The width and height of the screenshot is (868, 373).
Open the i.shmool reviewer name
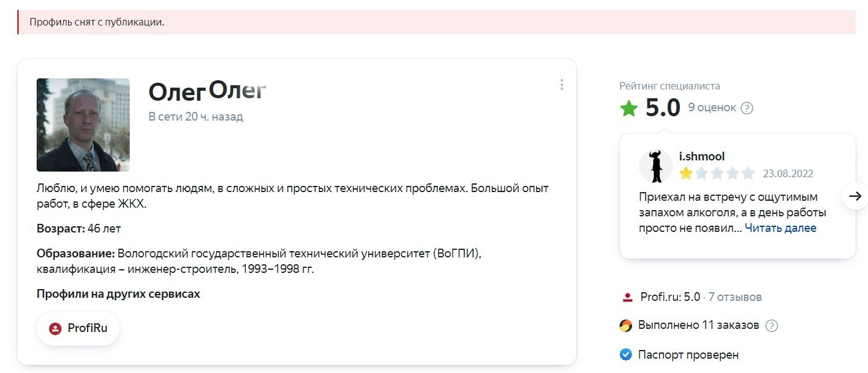click(x=702, y=156)
